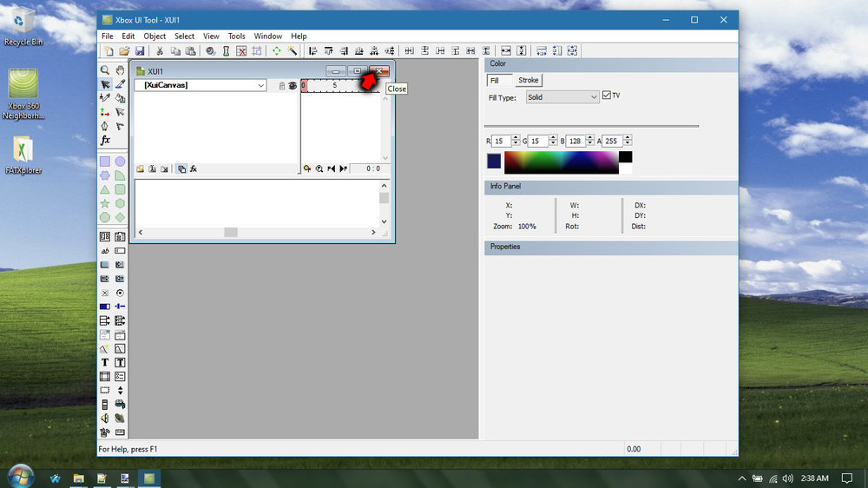This screenshot has width=868, height=488.
Task: Increase the R value stepper
Action: coord(516,138)
